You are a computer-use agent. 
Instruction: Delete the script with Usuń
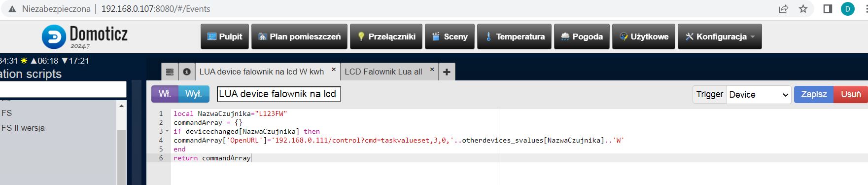tap(851, 94)
